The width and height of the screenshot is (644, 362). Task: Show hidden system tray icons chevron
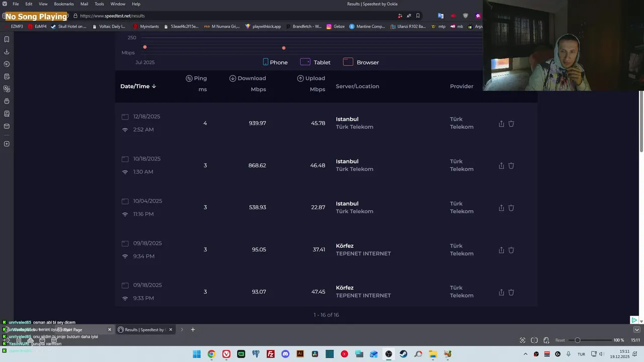pos(526,354)
